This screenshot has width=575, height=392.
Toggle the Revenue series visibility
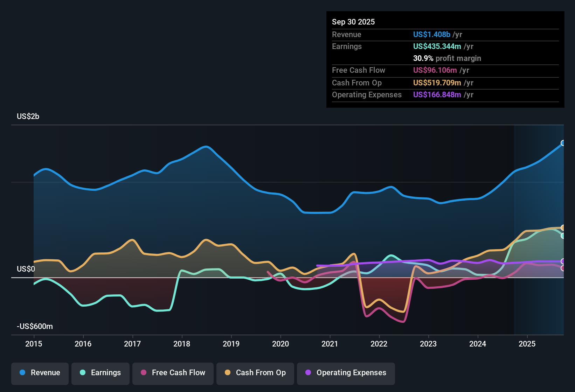click(40, 373)
